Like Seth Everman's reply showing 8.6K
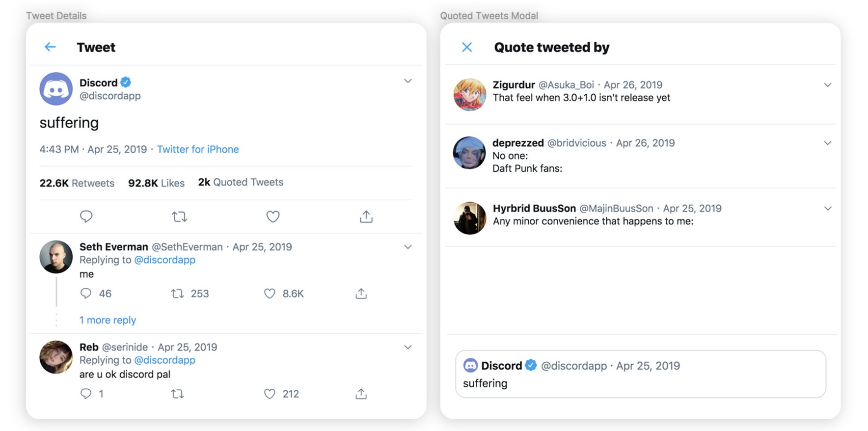Image resolution: width=868 pixels, height=431 pixels. click(270, 294)
